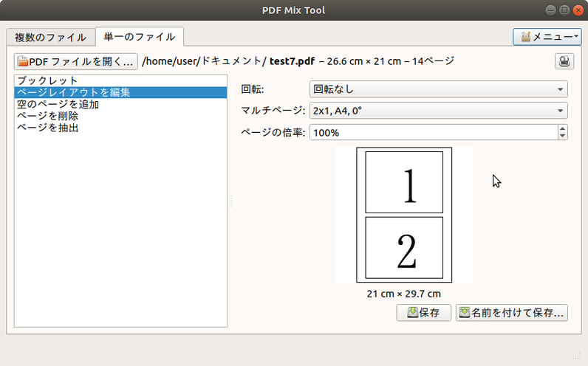Choose ページを抽出 list item
The height and width of the screenshot is (366, 588).
click(x=120, y=128)
